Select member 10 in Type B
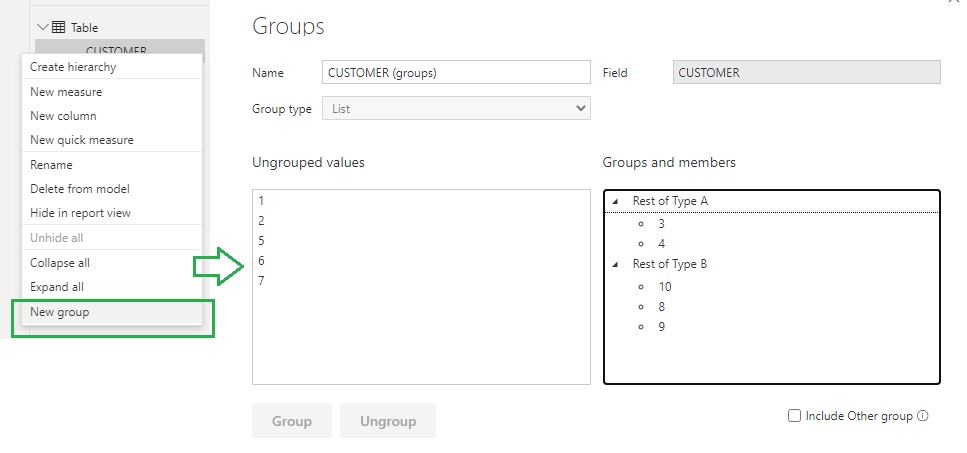Screen dimensions: 967x453 [665, 287]
